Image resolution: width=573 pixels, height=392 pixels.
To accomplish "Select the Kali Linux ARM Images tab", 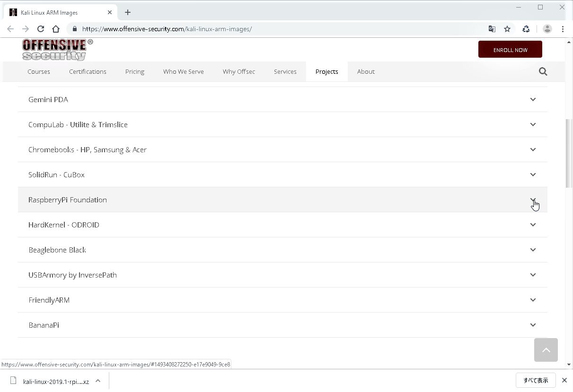I will pyautogui.click(x=61, y=12).
